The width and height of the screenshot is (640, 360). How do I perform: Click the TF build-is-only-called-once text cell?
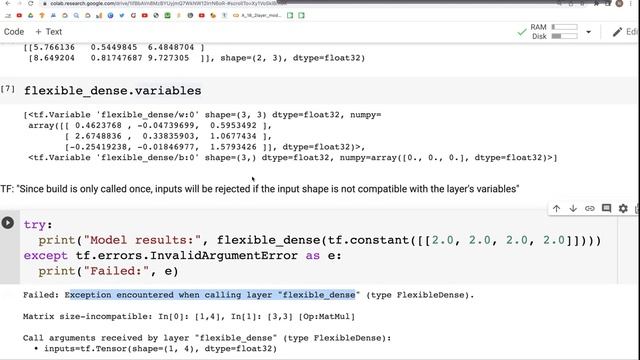(260, 189)
